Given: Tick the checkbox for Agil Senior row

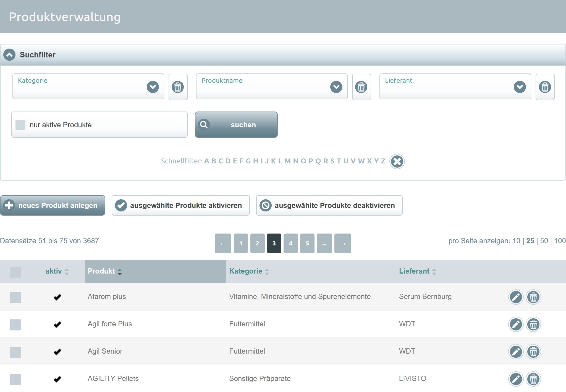Looking at the screenshot, I should click(15, 352).
